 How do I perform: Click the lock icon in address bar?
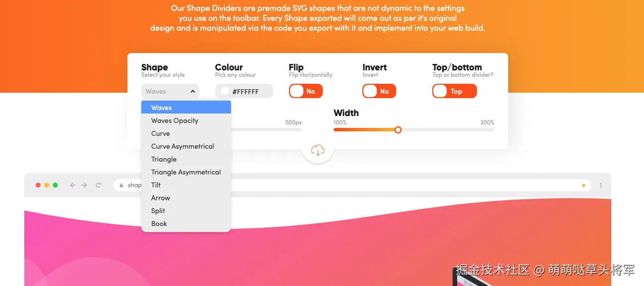coord(121,185)
